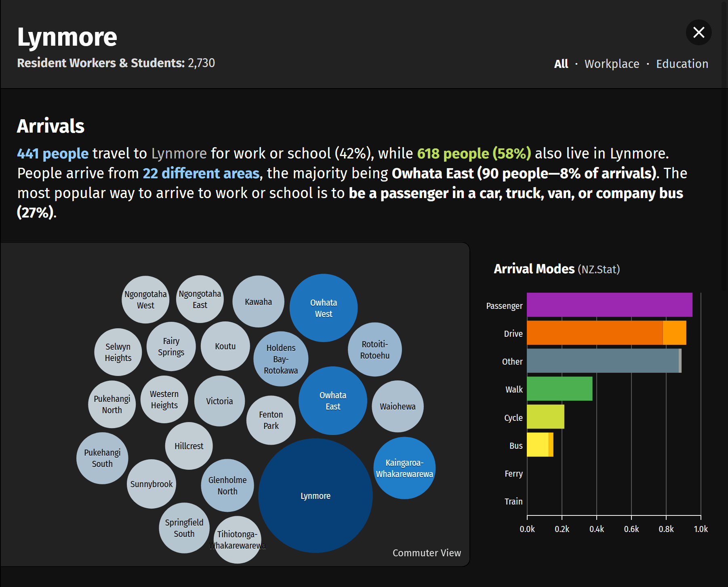
Task: Click the Kaingaroa-Whakarewarewa bubble
Action: point(404,468)
